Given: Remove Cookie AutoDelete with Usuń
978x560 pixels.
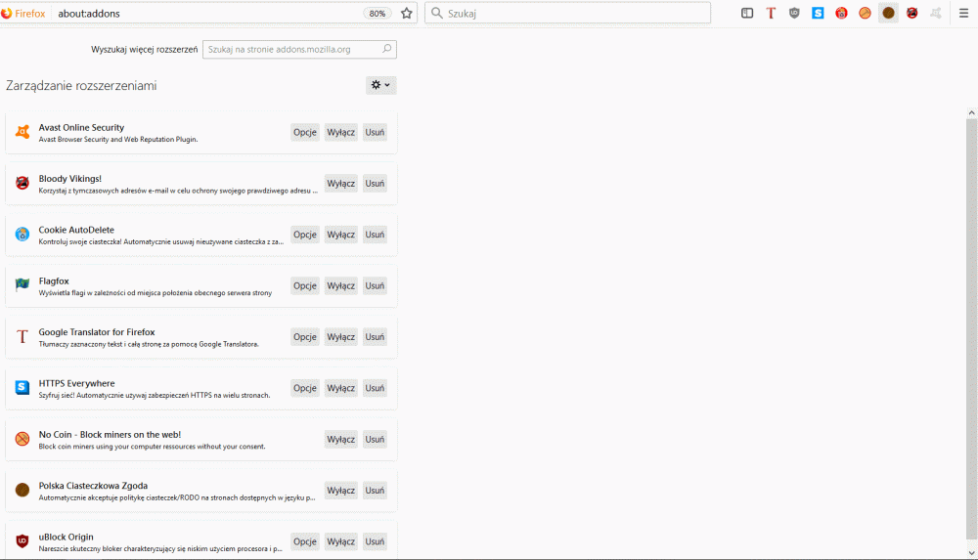Looking at the screenshot, I should tap(375, 235).
